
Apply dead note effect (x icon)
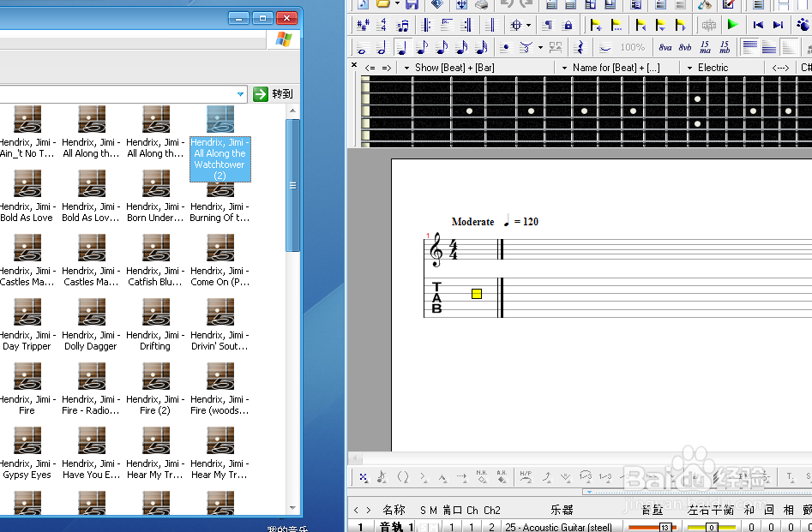click(x=364, y=477)
